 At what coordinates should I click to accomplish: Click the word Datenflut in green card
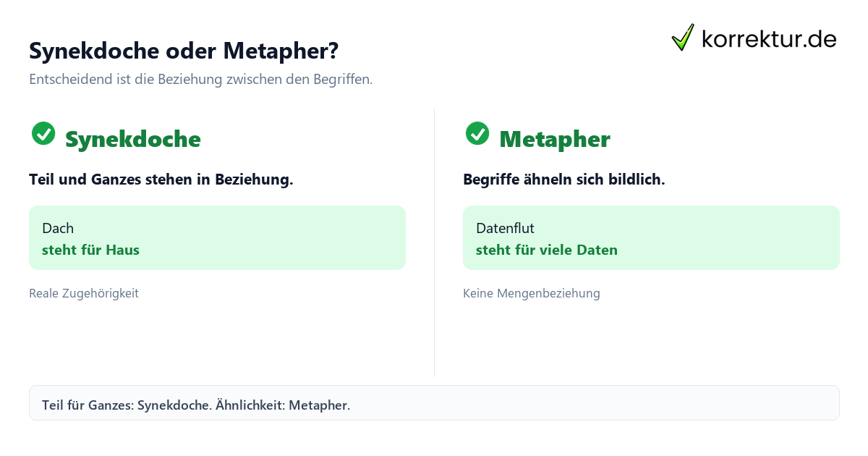505,228
